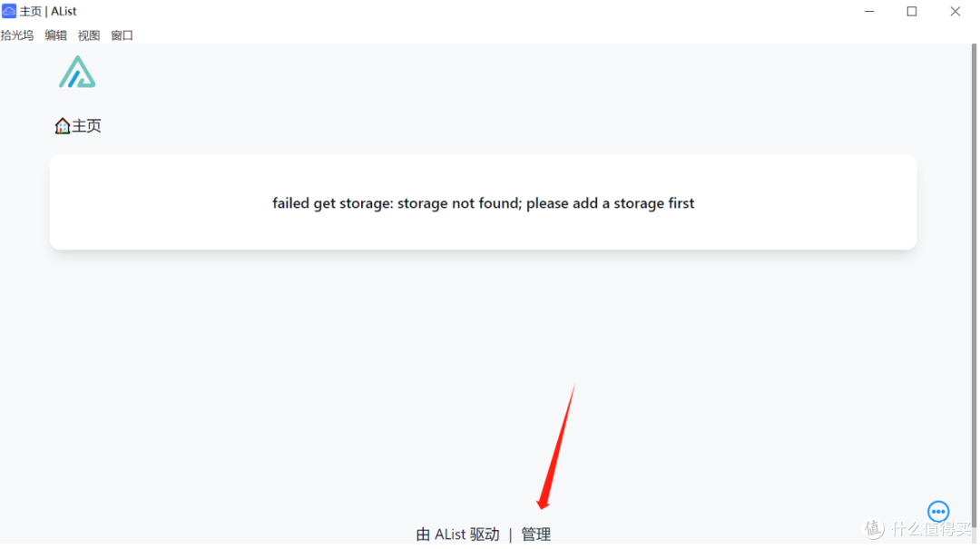Open the 拾光坞 menu
The width and height of the screenshot is (980, 549).
(17, 35)
